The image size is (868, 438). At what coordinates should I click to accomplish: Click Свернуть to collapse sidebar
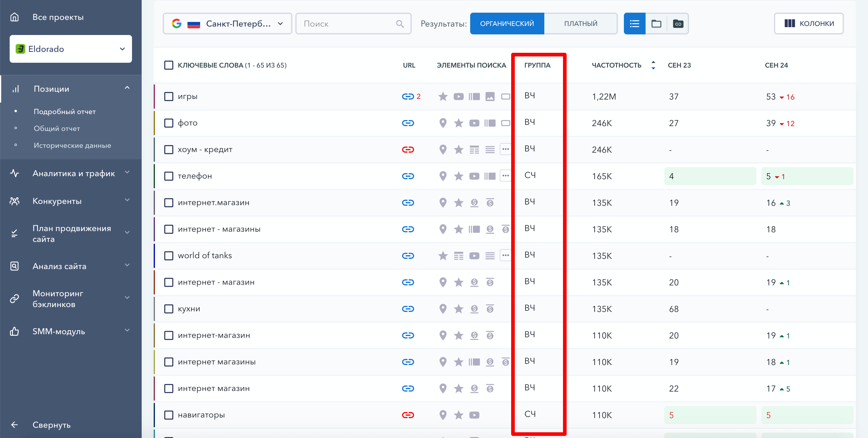pos(52,425)
